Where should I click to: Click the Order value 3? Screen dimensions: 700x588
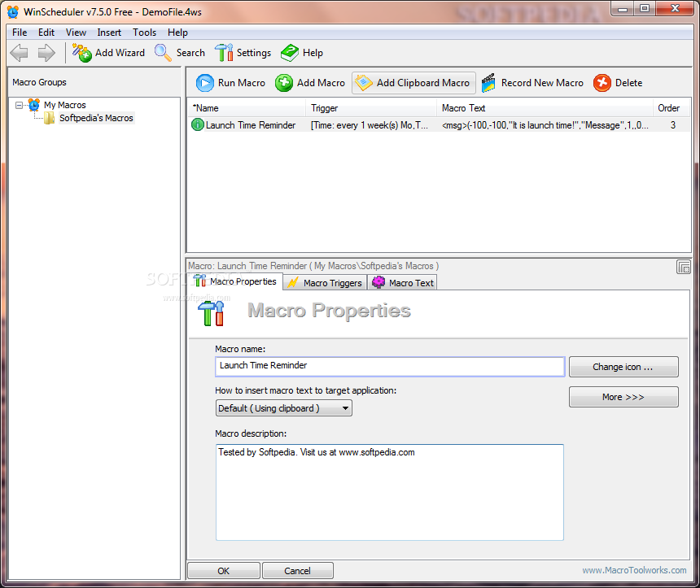pyautogui.click(x=673, y=125)
